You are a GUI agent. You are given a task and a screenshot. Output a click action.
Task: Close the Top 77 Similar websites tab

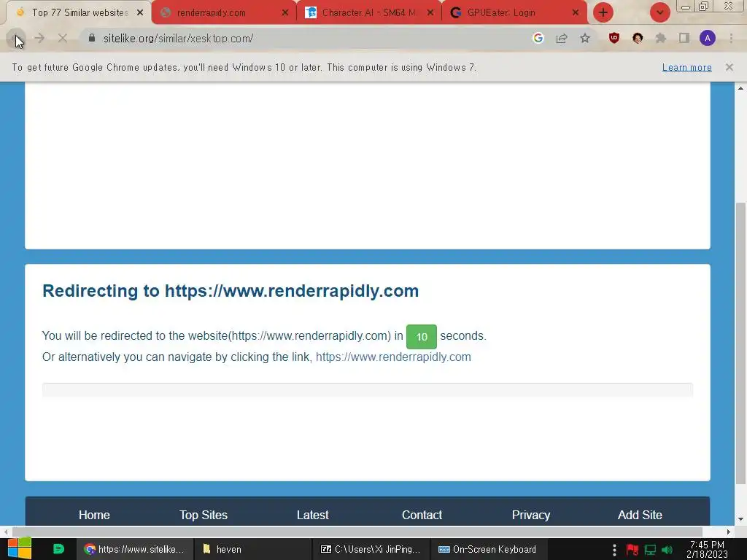pyautogui.click(x=140, y=13)
